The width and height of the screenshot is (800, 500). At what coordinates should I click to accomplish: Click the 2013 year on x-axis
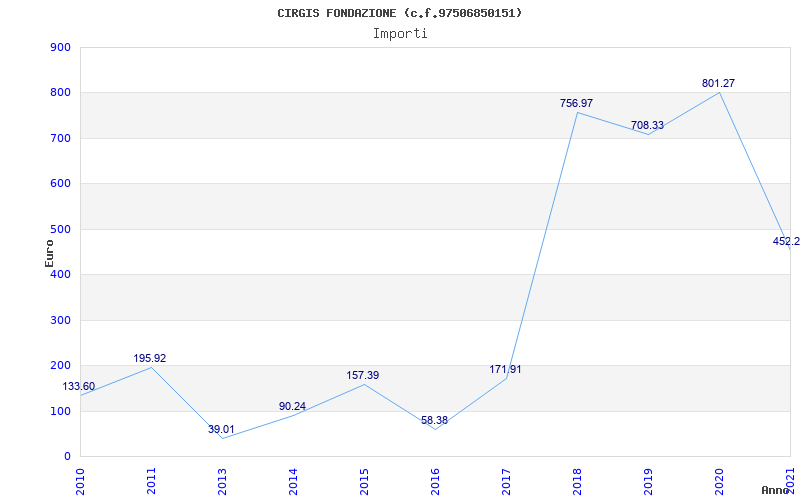[x=222, y=478]
